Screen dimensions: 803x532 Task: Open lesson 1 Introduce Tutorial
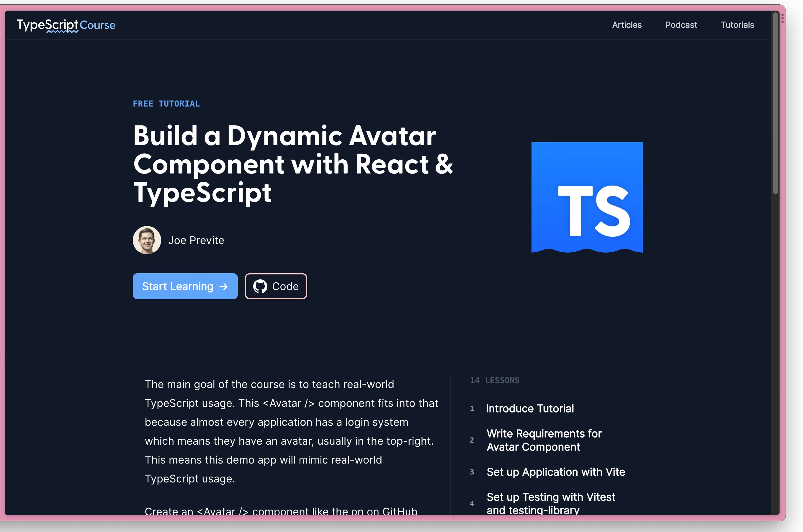529,408
